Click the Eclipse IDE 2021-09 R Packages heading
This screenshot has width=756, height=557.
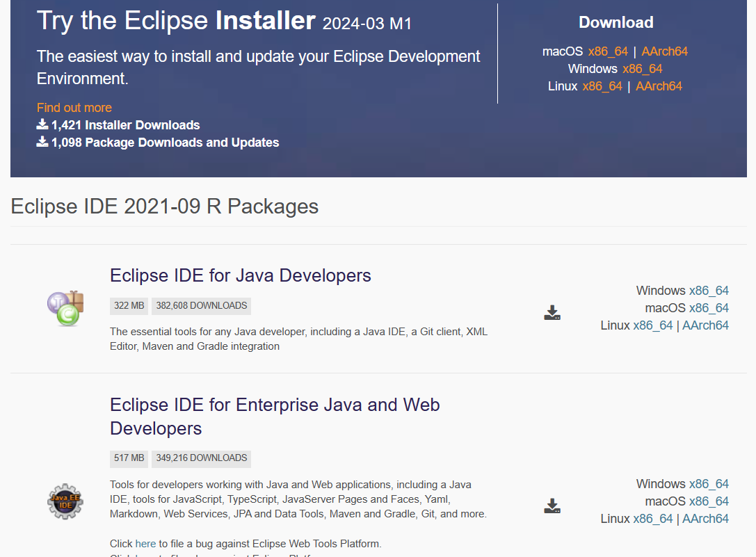point(164,207)
